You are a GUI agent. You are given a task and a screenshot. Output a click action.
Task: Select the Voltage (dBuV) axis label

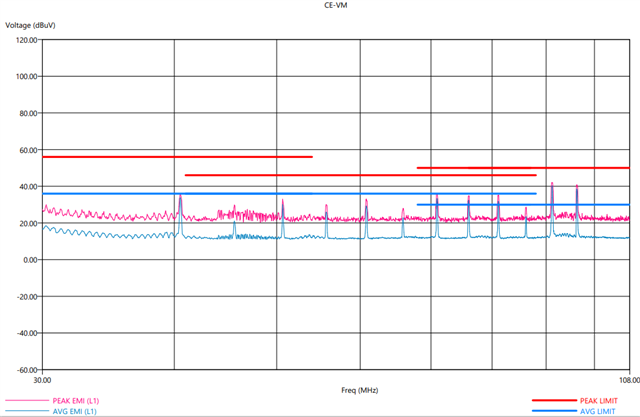click(30, 25)
